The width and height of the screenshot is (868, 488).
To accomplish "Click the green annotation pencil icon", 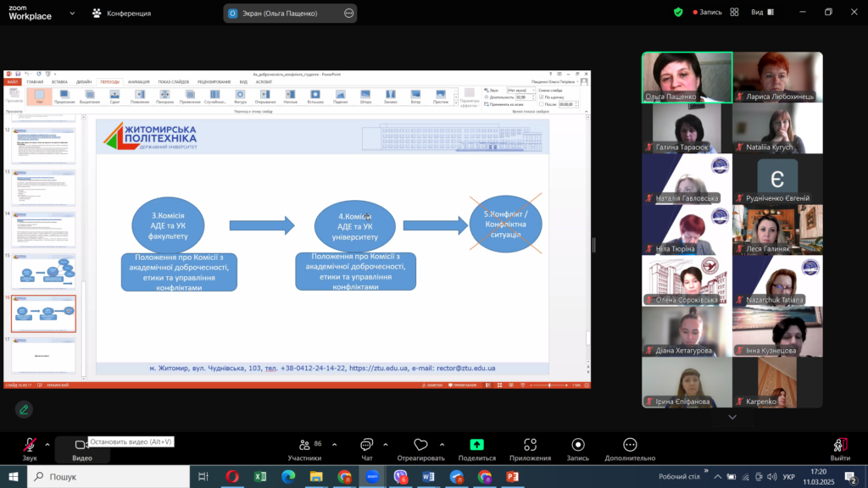I will click(x=24, y=410).
